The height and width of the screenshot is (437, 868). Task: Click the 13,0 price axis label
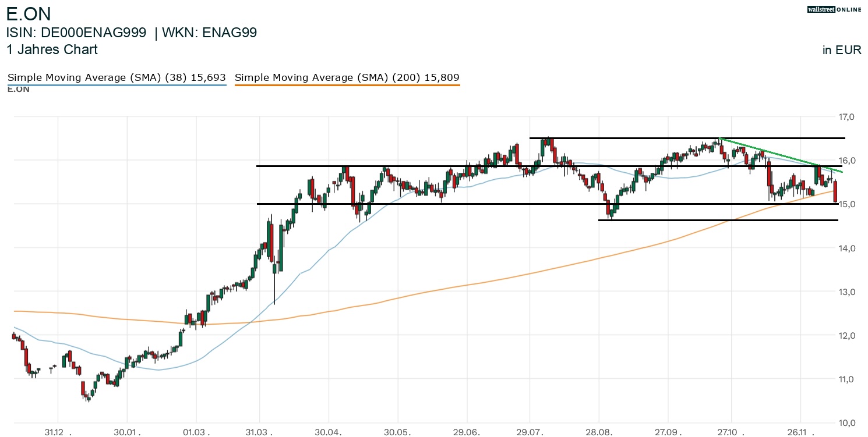point(846,292)
